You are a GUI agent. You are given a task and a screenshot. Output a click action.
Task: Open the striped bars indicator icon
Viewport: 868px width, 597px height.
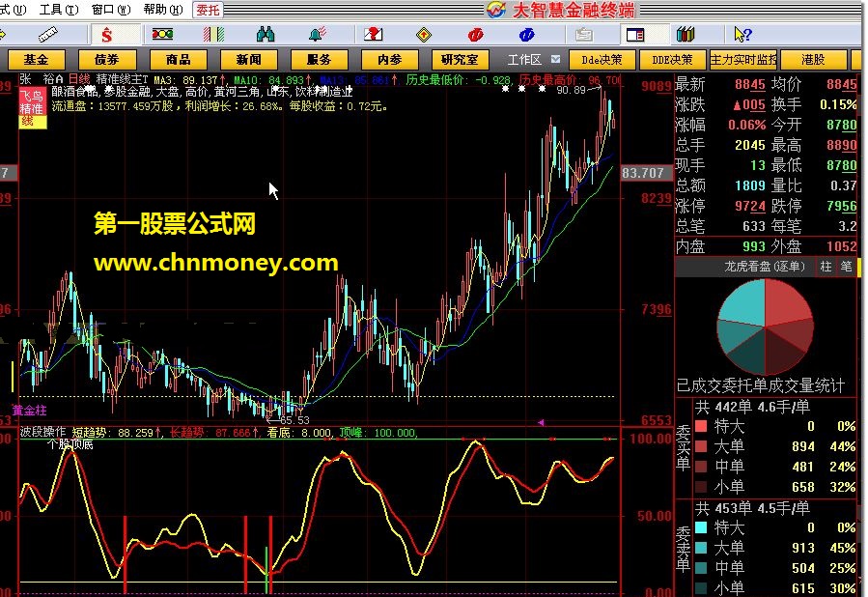(213, 35)
